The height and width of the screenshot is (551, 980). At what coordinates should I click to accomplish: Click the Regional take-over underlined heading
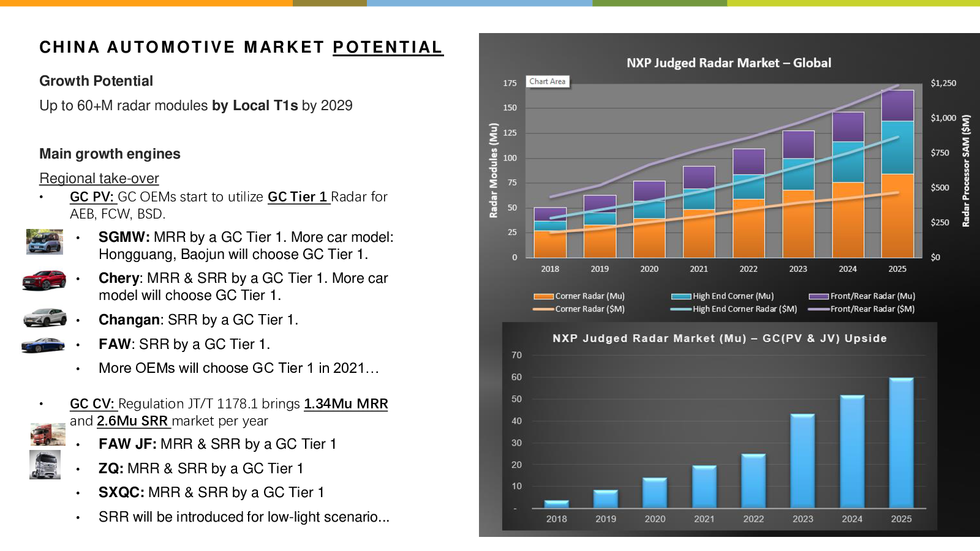coord(99,178)
